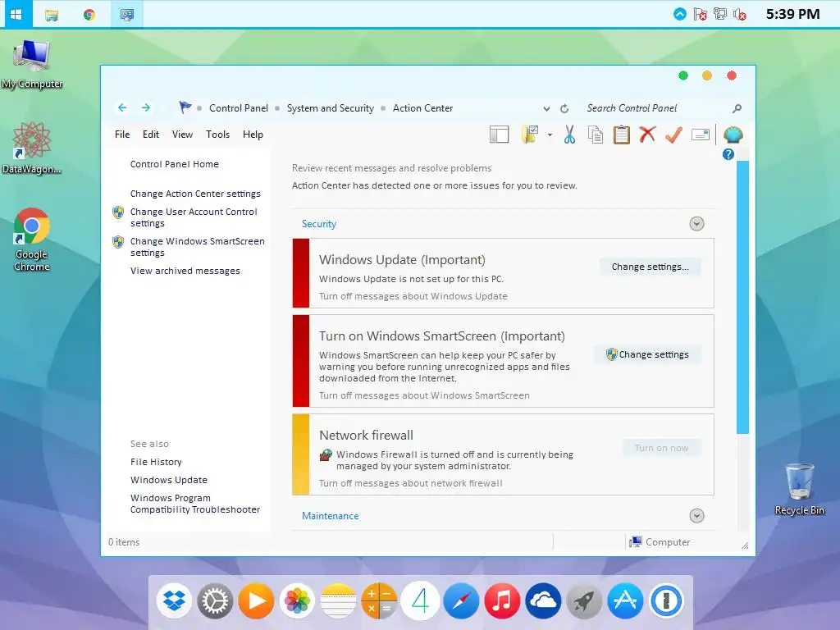840x630 pixels.
Task: Click the Security section heading
Action: pyautogui.click(x=319, y=224)
